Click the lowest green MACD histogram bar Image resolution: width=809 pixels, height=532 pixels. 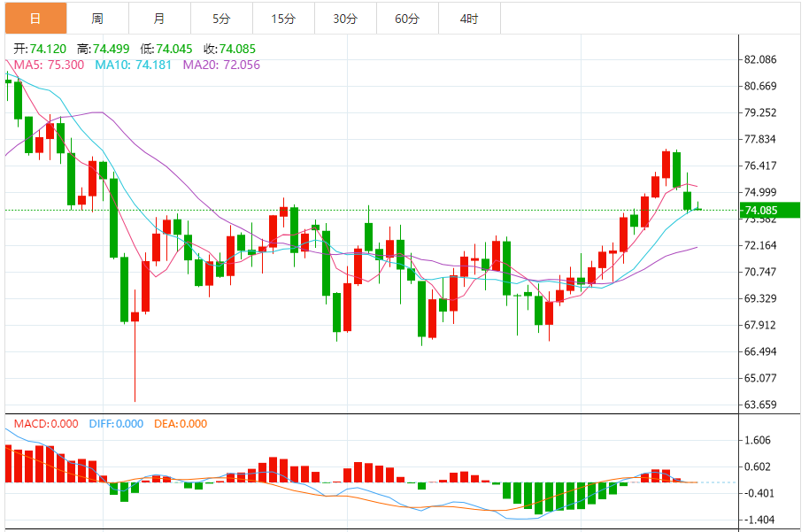click(539, 498)
